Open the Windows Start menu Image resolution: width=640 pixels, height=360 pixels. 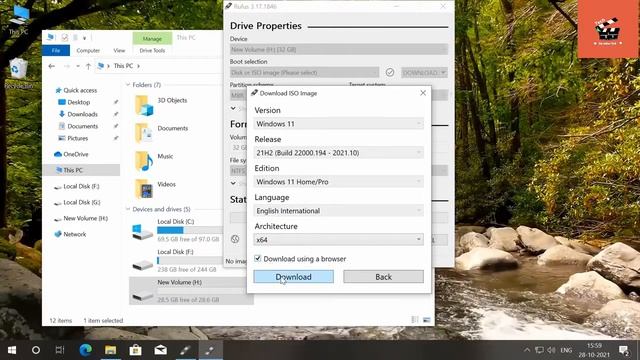tap(12, 350)
